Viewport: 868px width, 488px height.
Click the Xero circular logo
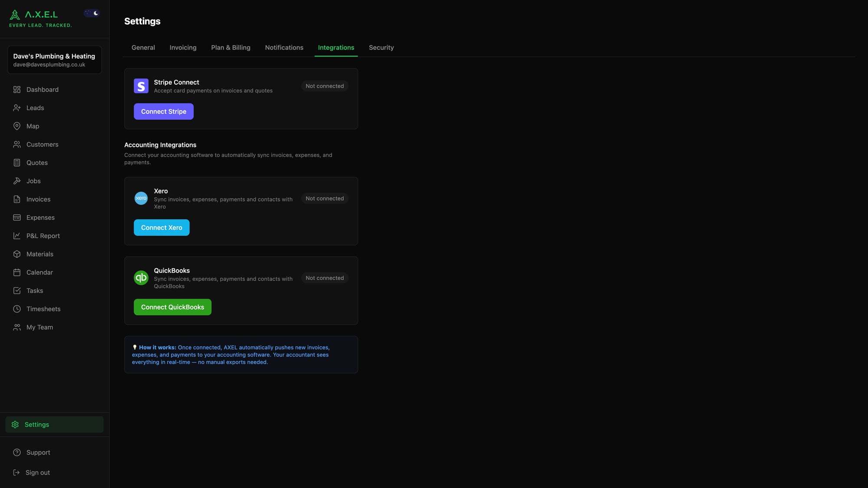pos(141,198)
